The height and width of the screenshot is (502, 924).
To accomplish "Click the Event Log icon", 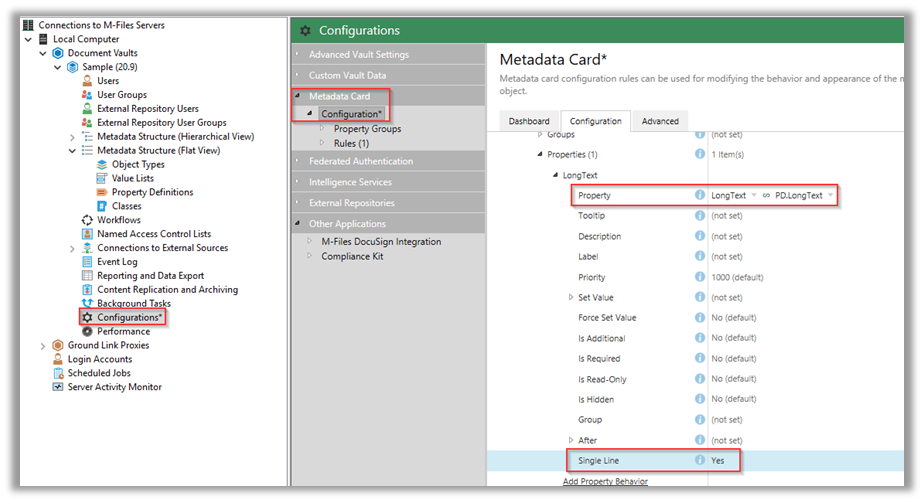I will coord(87,262).
